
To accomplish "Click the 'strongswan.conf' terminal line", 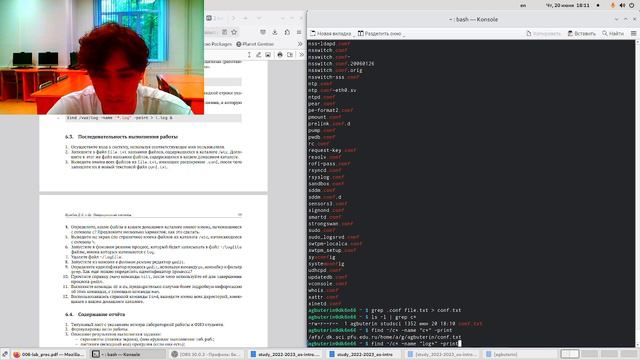I will 331,224.
